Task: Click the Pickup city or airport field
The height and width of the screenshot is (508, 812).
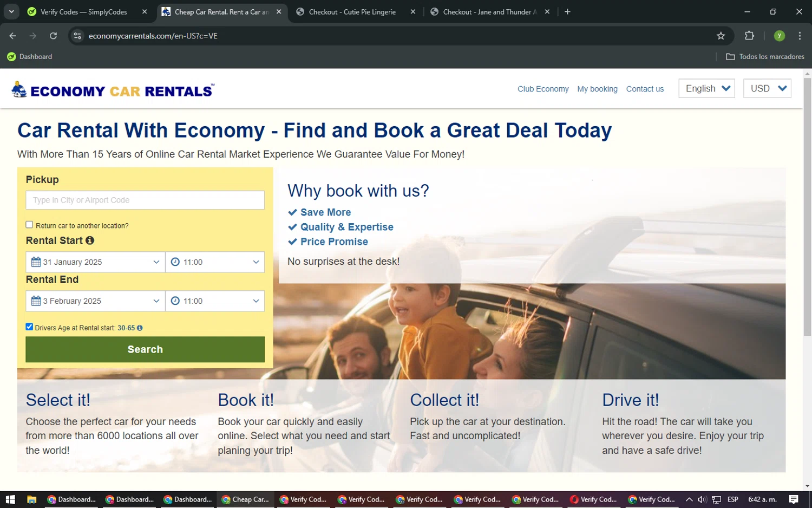Action: tap(145, 200)
